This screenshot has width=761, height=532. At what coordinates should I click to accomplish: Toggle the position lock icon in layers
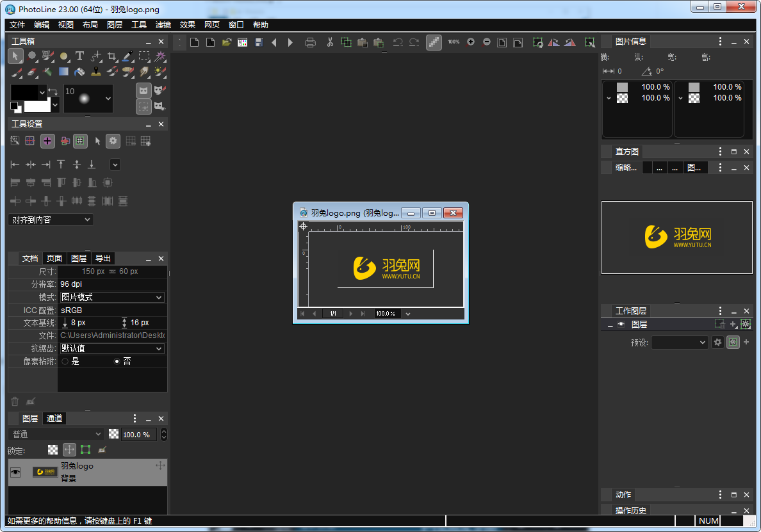pos(69,450)
